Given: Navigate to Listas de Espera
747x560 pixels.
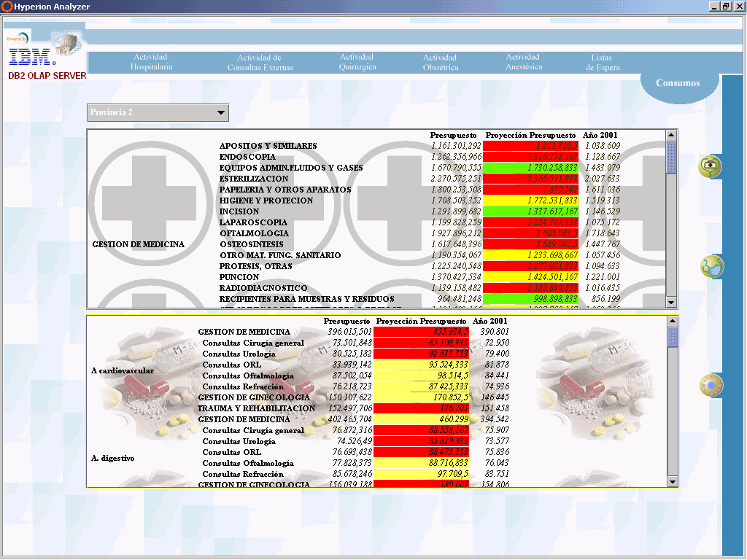Looking at the screenshot, I should point(603,63).
